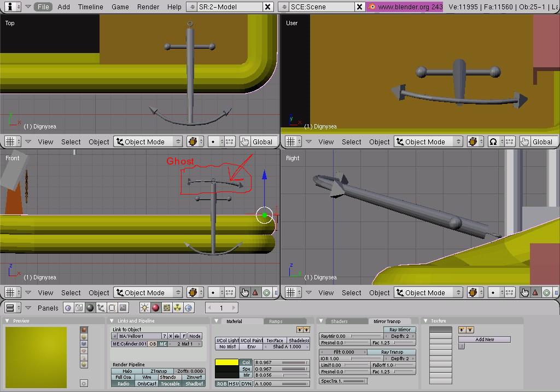
Task: Switch to the Object context icon
Action: click(x=101, y=308)
